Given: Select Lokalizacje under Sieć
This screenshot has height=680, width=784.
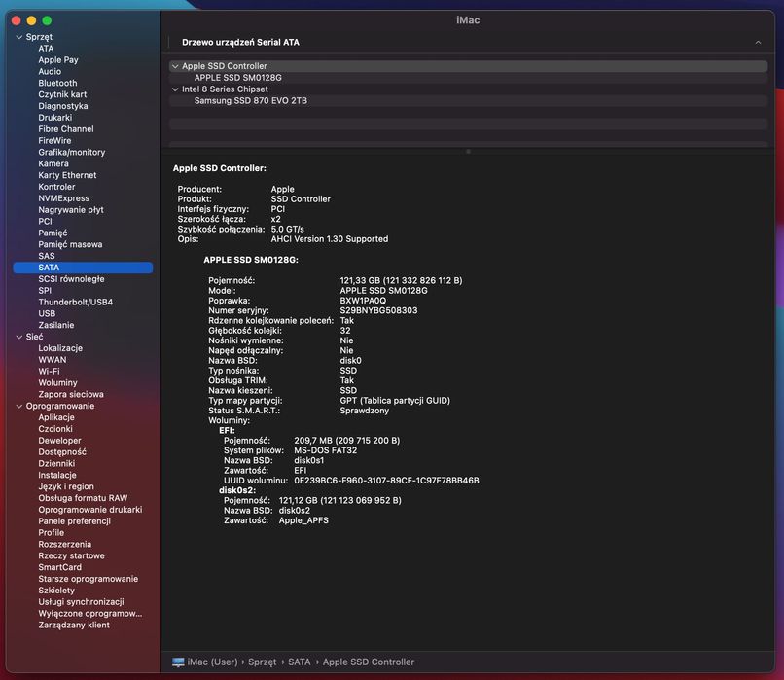Looking at the screenshot, I should pos(60,348).
